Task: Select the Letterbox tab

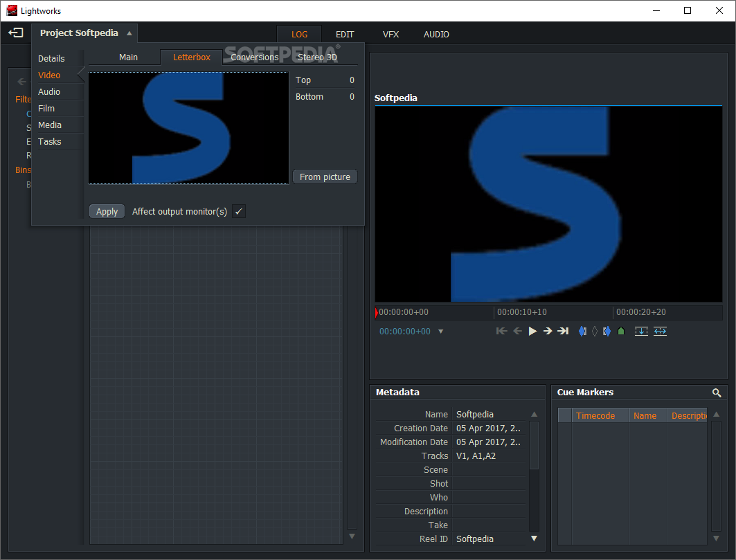Action: [192, 57]
